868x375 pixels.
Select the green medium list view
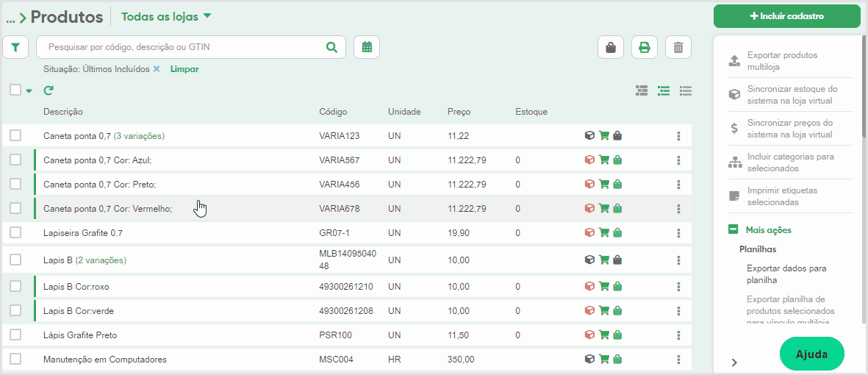click(664, 91)
